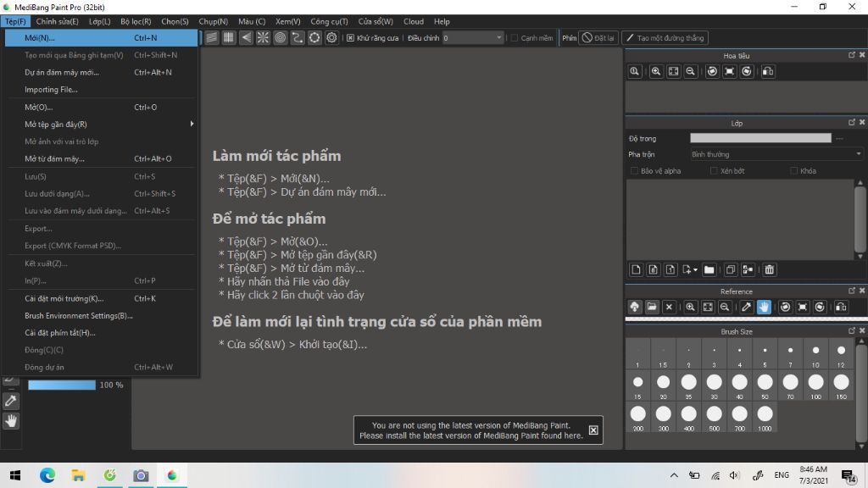
Task: Close reference image X icon
Action: tap(669, 307)
